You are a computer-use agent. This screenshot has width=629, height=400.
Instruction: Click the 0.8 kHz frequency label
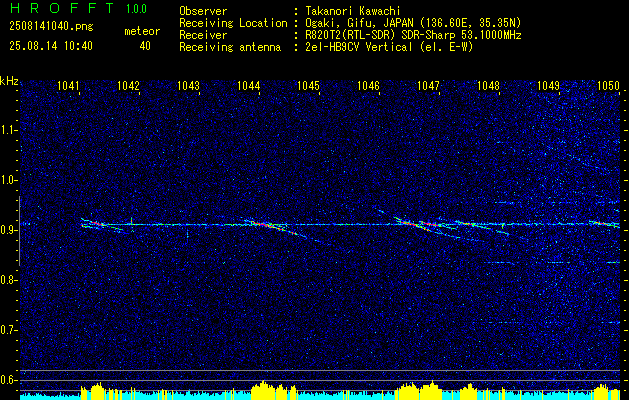9,280
